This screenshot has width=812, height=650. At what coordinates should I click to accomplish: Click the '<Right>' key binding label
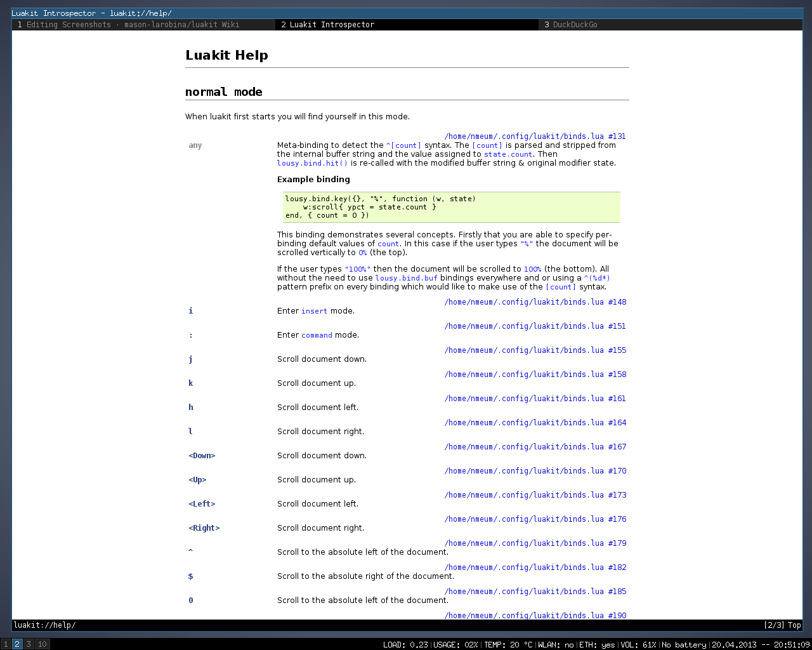point(204,528)
